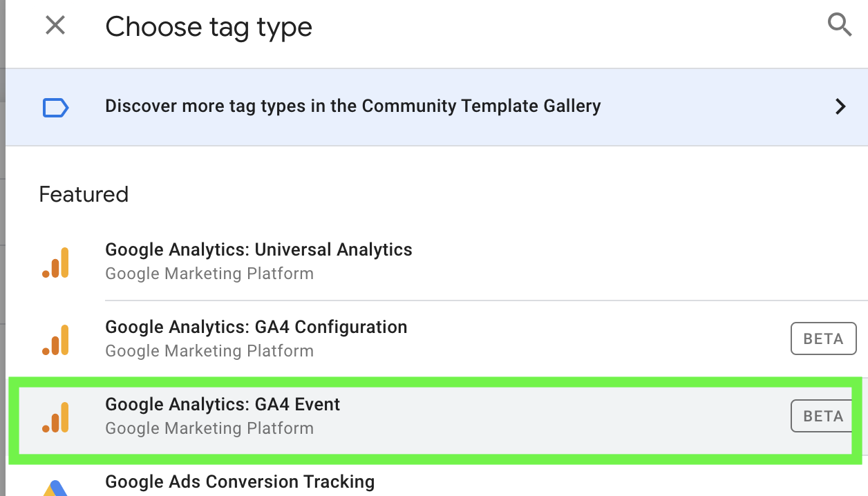The image size is (868, 496).
Task: Select Google Analytics: GA4 Event tag
Action: [x=223, y=404]
